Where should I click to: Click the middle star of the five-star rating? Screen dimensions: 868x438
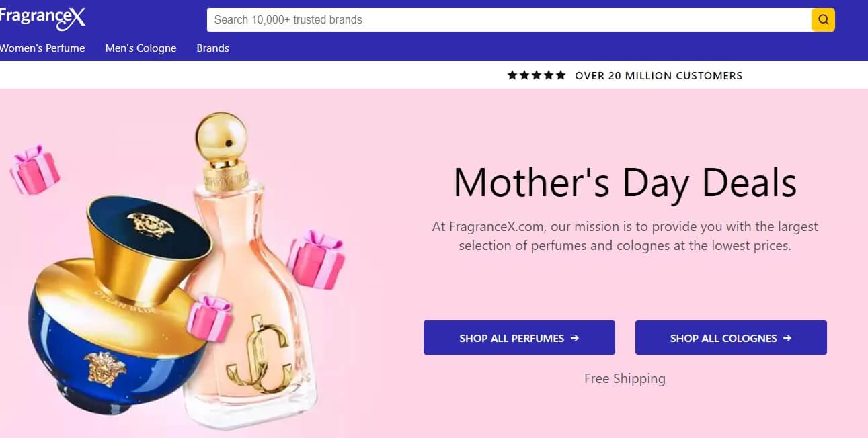[x=537, y=75]
